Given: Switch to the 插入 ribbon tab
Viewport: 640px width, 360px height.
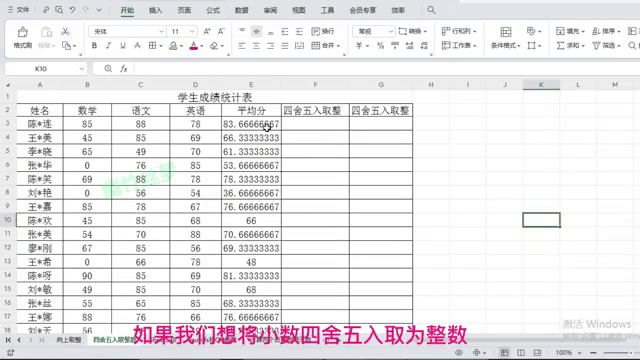Looking at the screenshot, I should pos(156,10).
